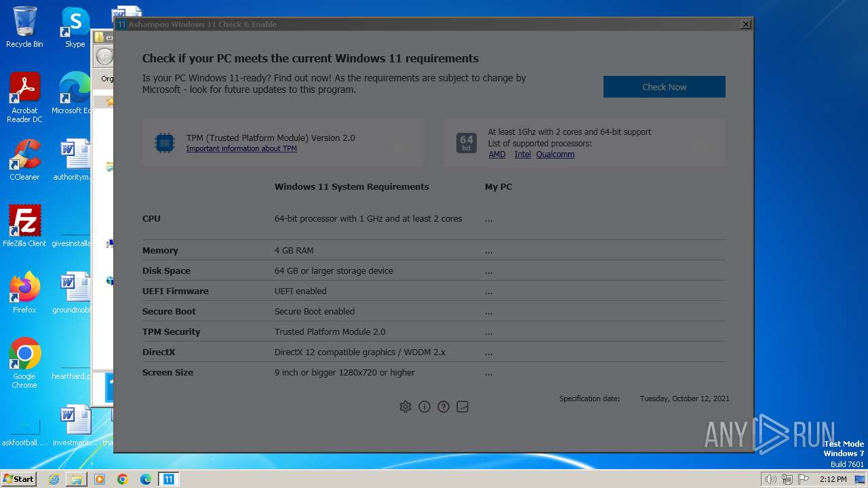Viewport: 868px width, 488px height.
Task: Open File Explorer from taskbar
Action: 77,479
